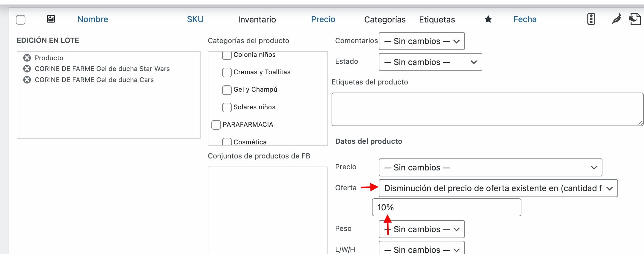The image size is (644, 254).
Task: Check the Cremas y Toallitas category
Action: click(227, 72)
